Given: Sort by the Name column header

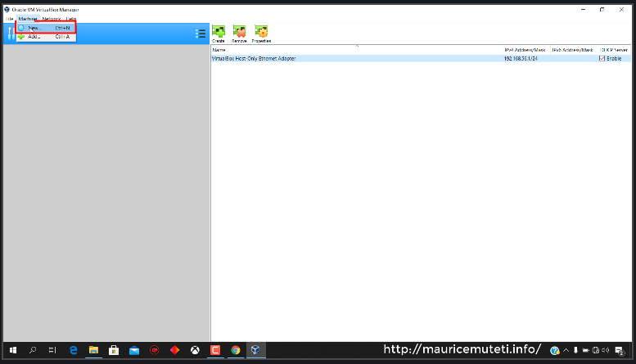Looking at the screenshot, I should tap(219, 50).
